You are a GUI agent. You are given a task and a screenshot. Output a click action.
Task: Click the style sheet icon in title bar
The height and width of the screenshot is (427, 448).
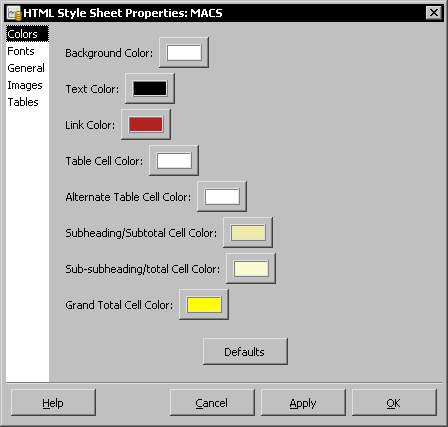(15, 13)
